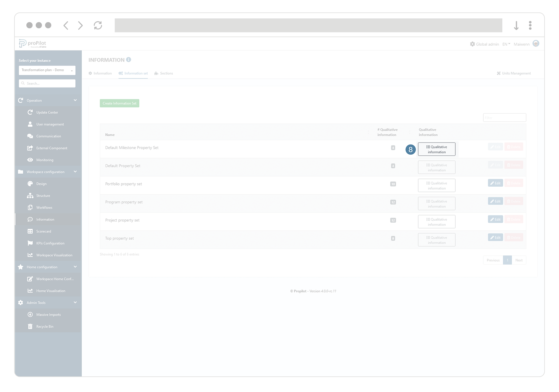Click the User management person icon
This screenshot has height=392, width=559.
point(30,124)
